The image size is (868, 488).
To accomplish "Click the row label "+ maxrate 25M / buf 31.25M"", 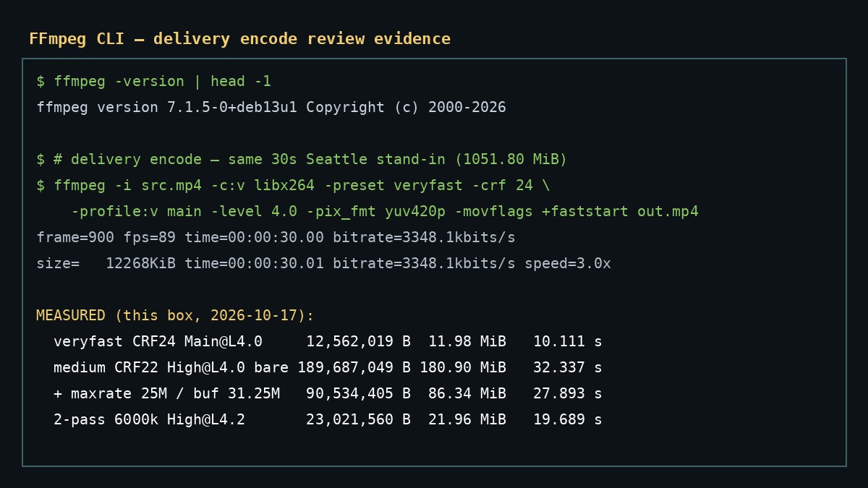I will (x=167, y=394).
